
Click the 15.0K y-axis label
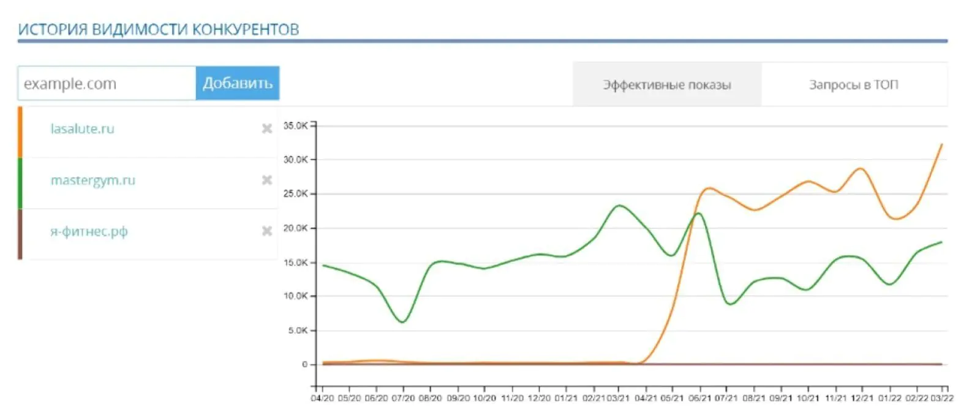(x=295, y=262)
